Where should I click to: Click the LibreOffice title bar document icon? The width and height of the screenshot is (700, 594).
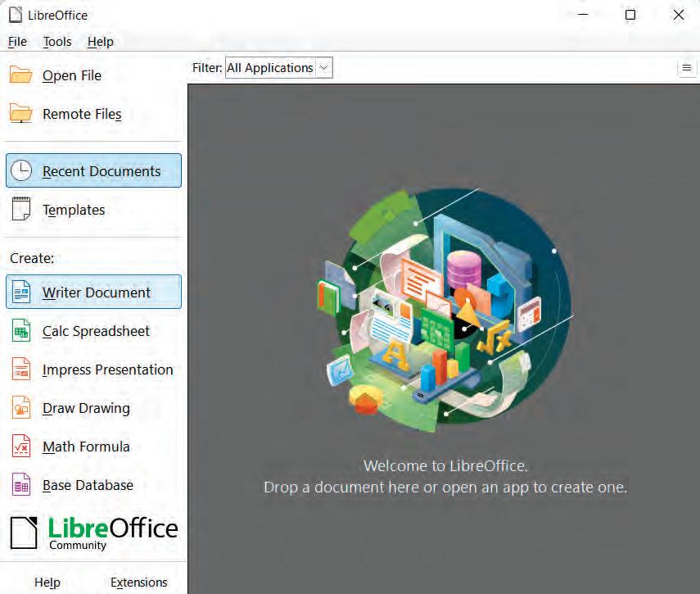(16, 15)
